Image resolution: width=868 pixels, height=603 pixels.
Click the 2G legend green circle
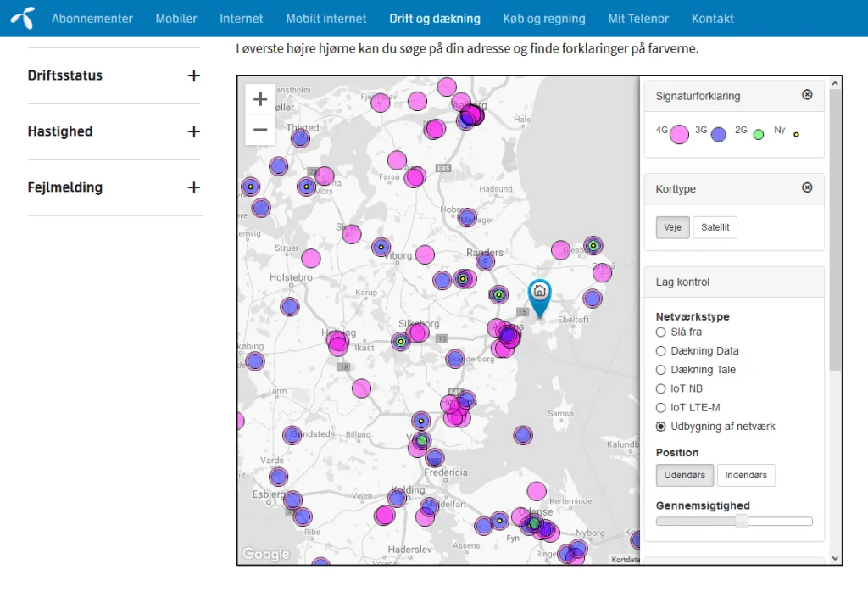759,134
